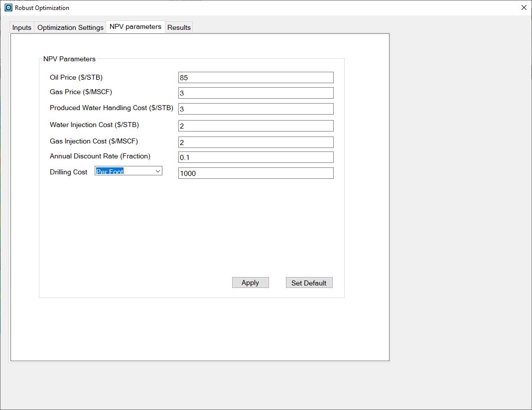Click the 'Oil Price ($/STB)' label text
The width and height of the screenshot is (532, 410).
tap(76, 77)
